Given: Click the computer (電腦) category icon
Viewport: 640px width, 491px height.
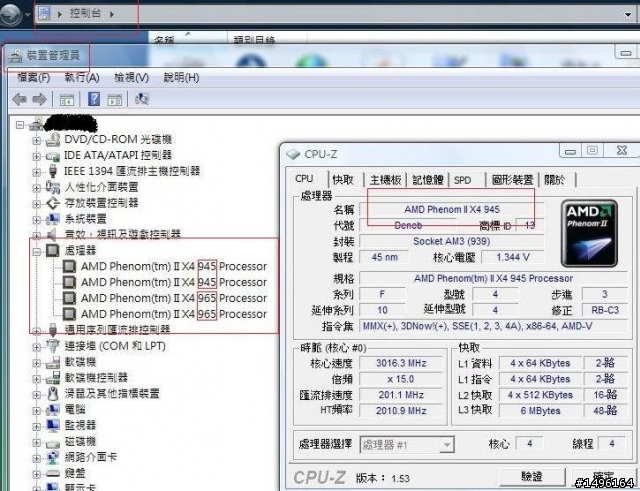Looking at the screenshot, I should (53, 409).
